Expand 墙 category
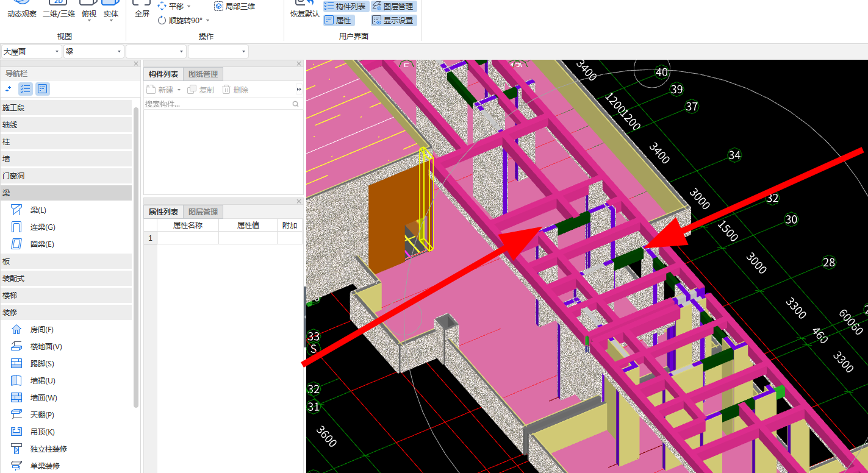The width and height of the screenshot is (868, 473). pos(66,159)
